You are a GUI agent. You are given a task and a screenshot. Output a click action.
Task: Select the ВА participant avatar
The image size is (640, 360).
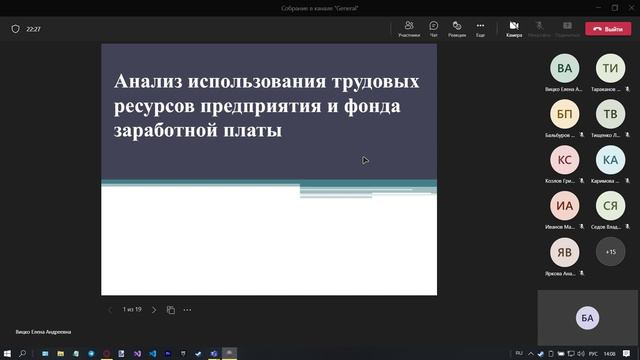coord(564,68)
